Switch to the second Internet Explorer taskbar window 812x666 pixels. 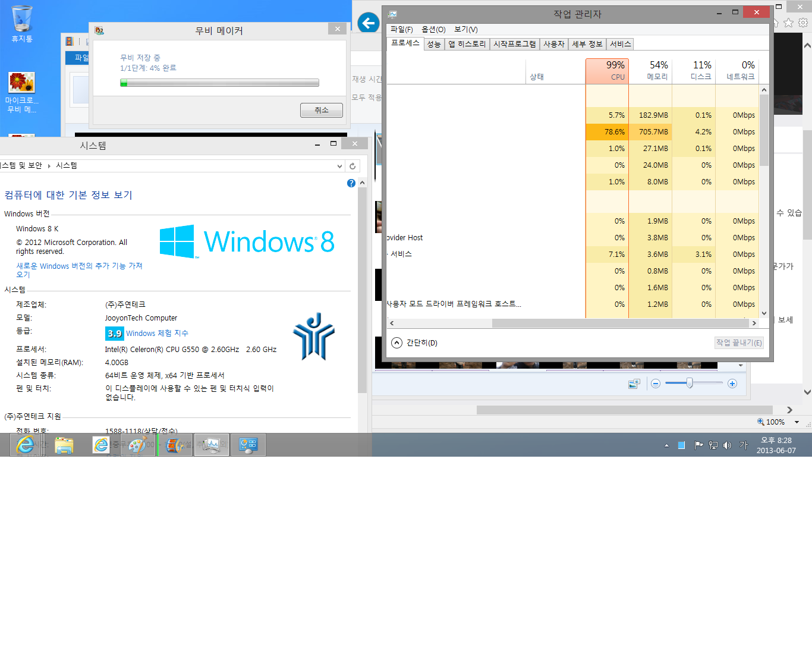pos(102,445)
